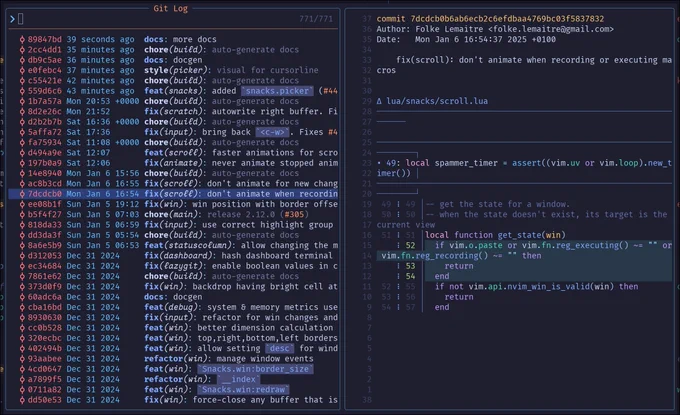This screenshot has height=415, width=680.
Task: Focus the Git Log picker search input
Action: coord(173,19)
